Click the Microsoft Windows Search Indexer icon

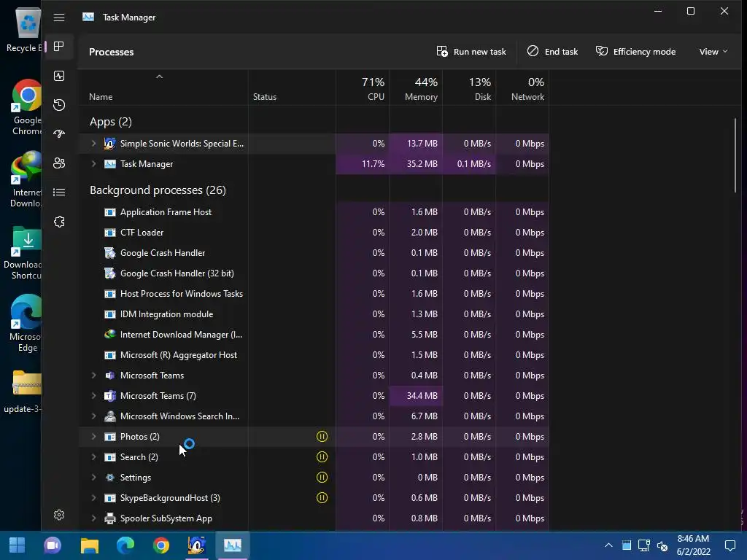pyautogui.click(x=110, y=416)
